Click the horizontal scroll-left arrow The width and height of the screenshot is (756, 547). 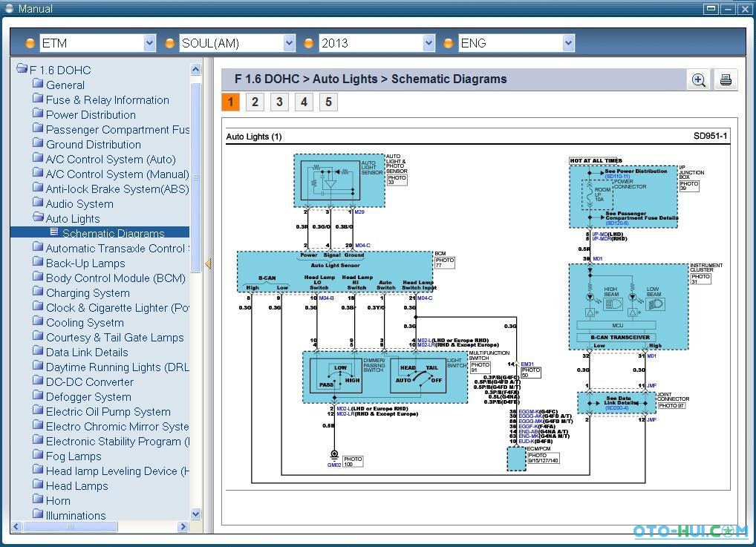[16, 527]
